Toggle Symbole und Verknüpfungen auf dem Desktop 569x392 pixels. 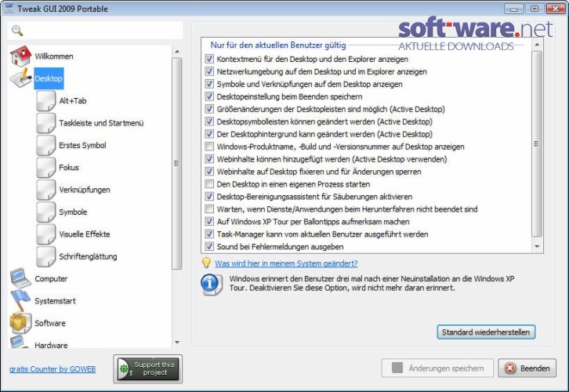(209, 84)
